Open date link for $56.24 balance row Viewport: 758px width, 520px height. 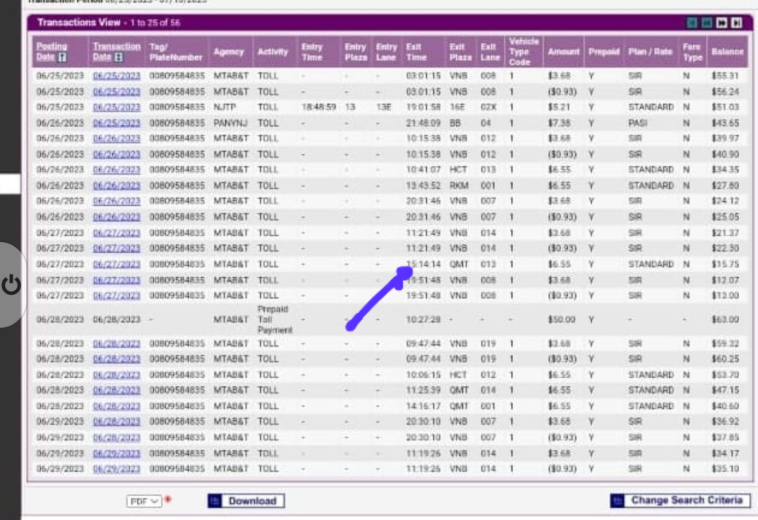pos(117,92)
